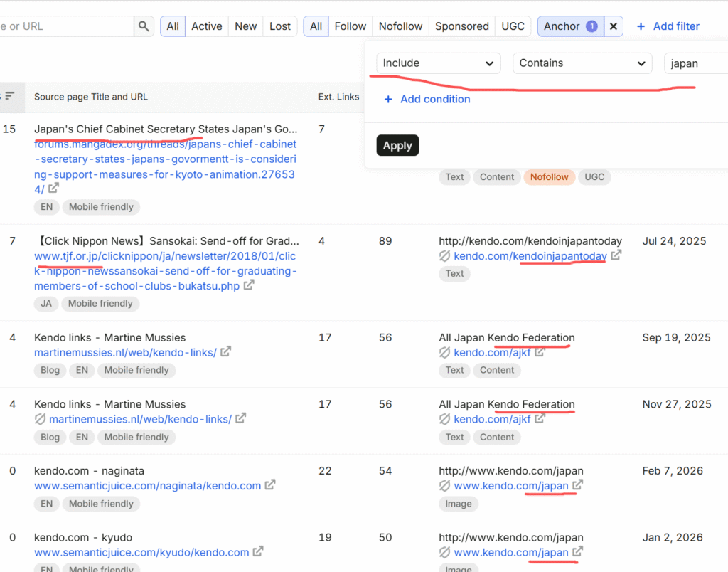728x572 pixels.
Task: Open the www.tjf.or.jp clicknippon link
Action: coord(165,271)
